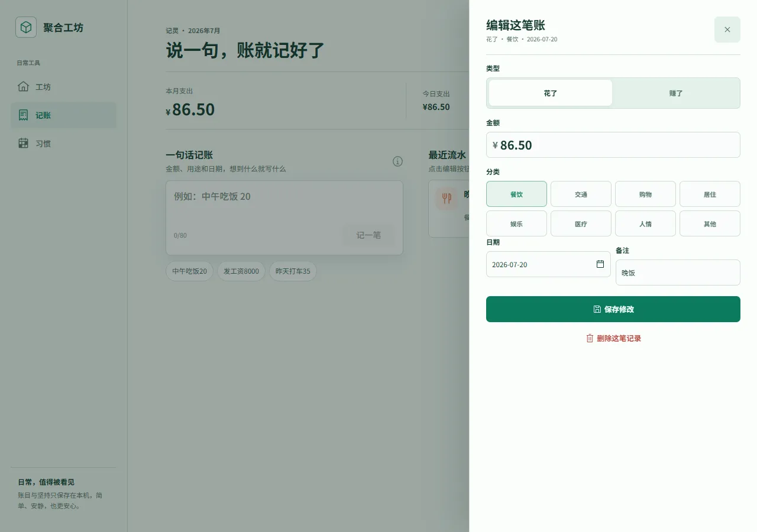Go to 习惯 in the sidebar
Image resolution: width=757 pixels, height=532 pixels.
[x=63, y=144]
